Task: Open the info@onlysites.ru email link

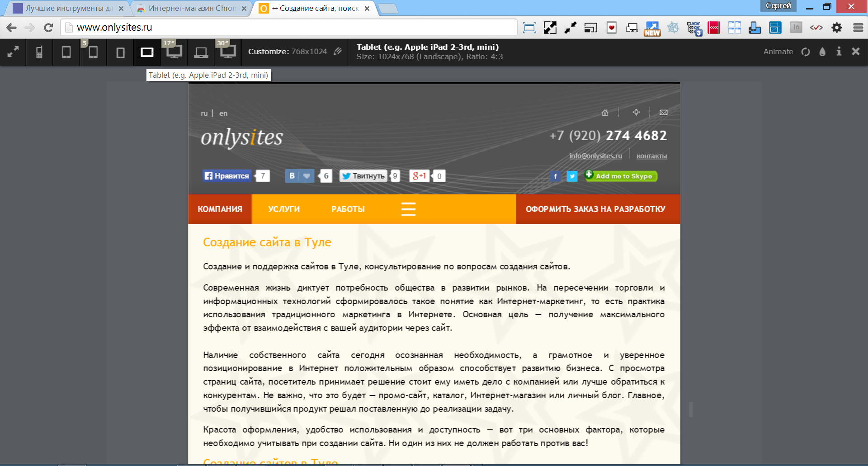Action: 595,155
